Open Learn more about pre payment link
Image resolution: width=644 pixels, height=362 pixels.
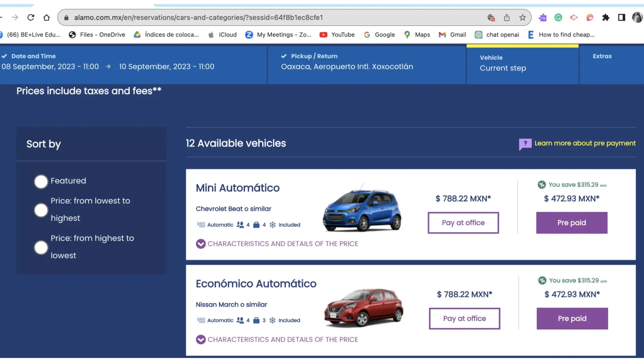tap(585, 143)
